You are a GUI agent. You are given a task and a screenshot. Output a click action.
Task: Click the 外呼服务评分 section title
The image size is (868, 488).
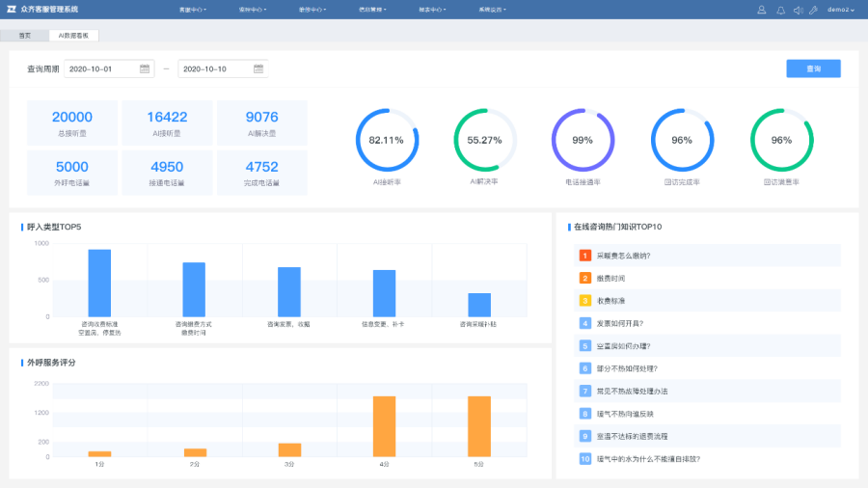click(x=51, y=363)
